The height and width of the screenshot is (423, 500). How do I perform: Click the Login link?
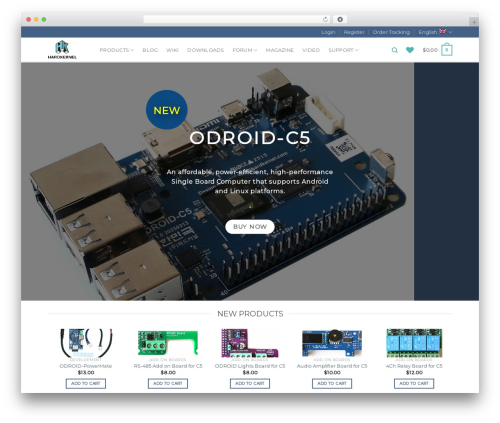[328, 32]
